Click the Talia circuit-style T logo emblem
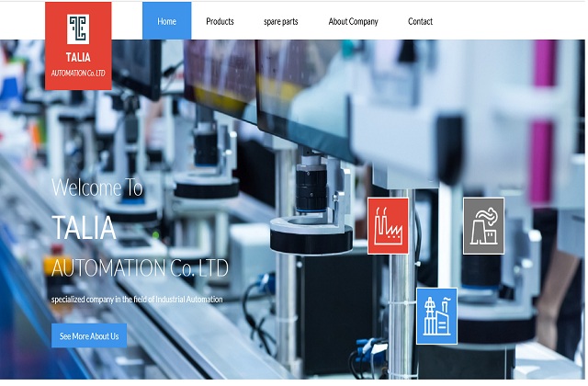588x386 pixels. click(78, 29)
